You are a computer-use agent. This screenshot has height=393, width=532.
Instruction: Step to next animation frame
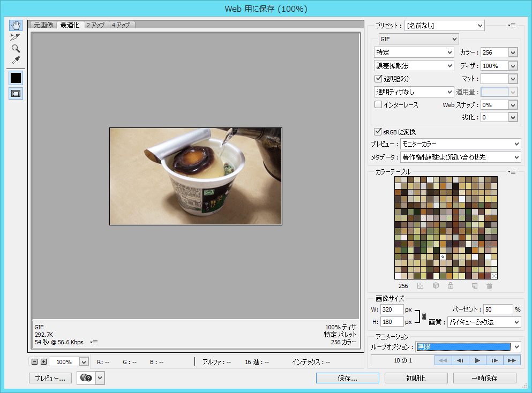coord(494,360)
